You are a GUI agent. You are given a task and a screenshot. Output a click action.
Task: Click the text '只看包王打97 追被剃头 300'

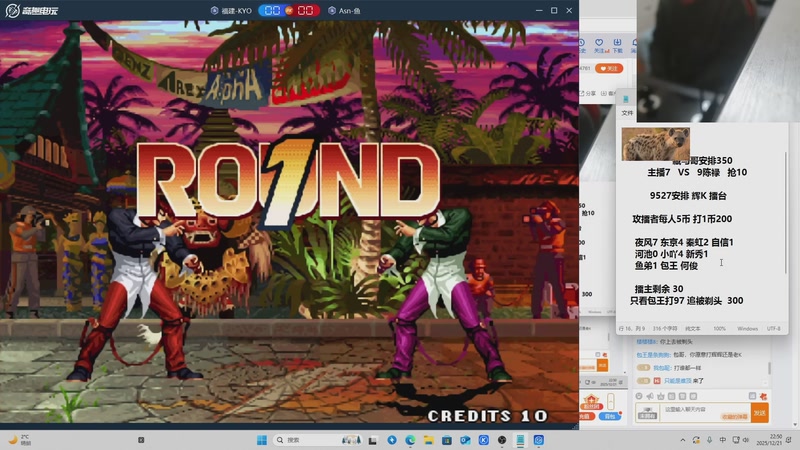686,301
